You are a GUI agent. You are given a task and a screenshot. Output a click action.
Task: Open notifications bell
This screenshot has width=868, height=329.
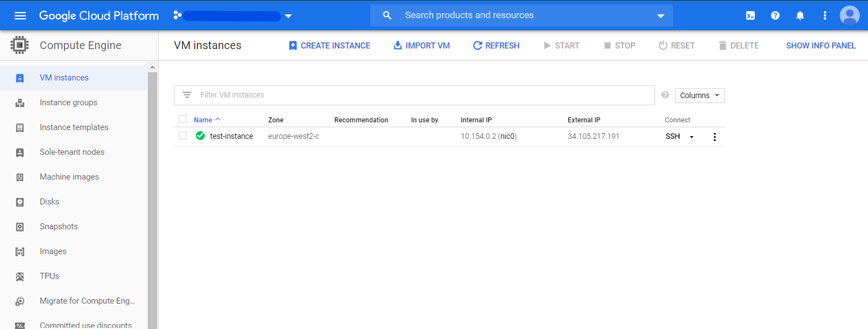coord(800,15)
